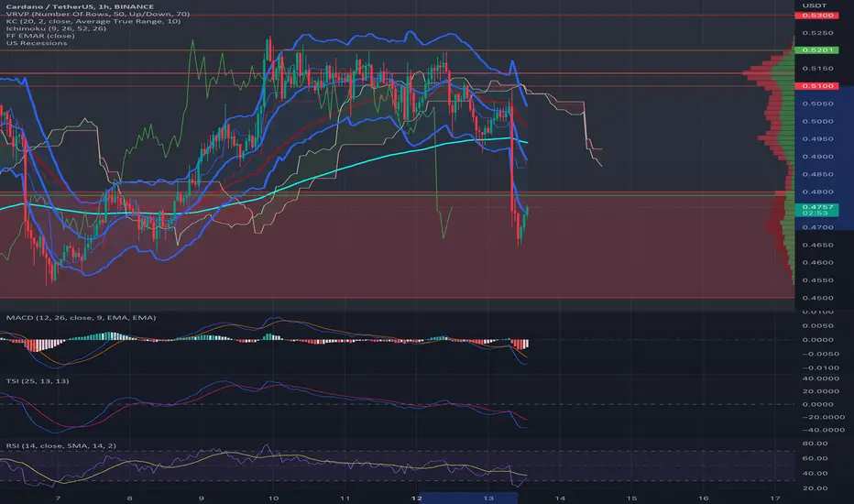Click 0.4650 on the price scale
This screenshot has height=504, width=854.
(817, 246)
